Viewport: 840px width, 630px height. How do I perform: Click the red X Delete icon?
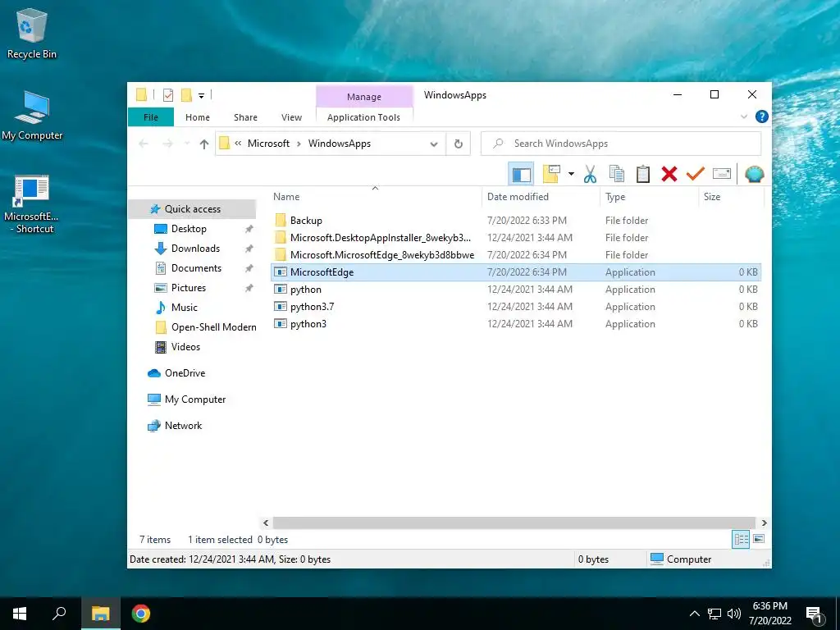pyautogui.click(x=669, y=174)
